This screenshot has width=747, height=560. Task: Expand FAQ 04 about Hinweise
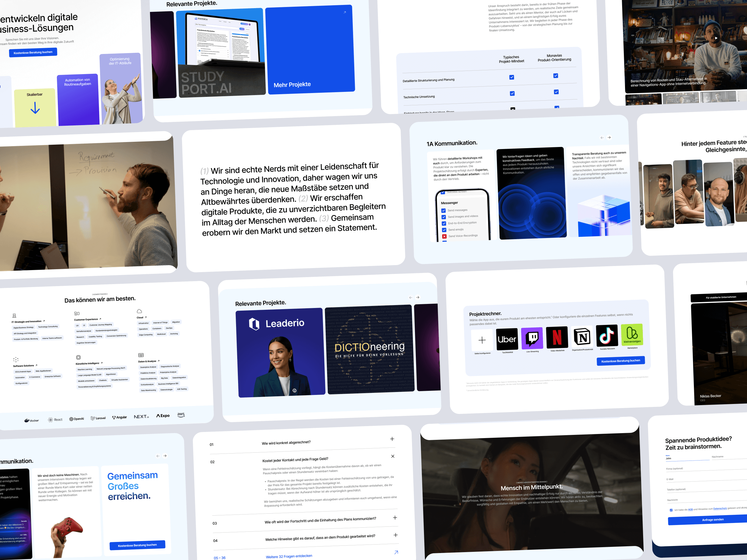[395, 535]
